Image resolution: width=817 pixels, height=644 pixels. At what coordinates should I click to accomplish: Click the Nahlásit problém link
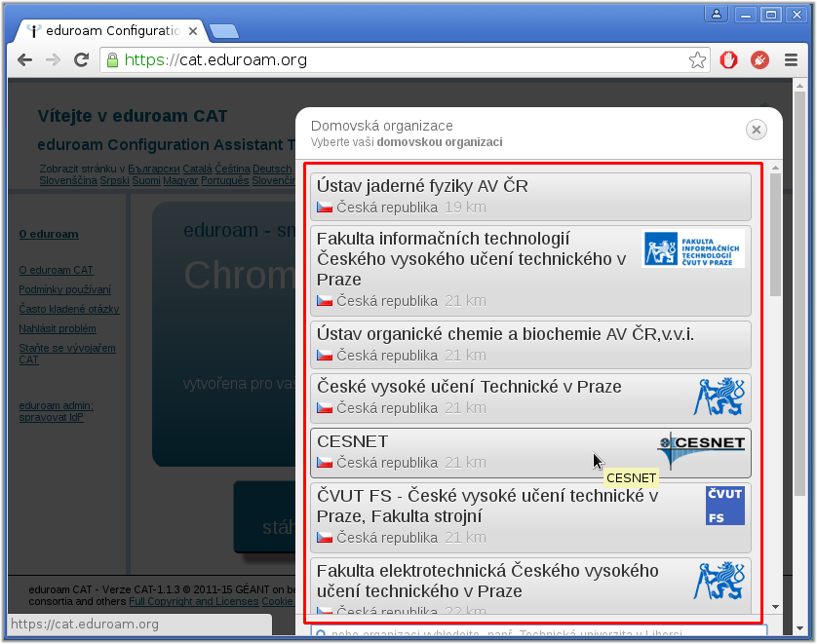[x=58, y=328]
